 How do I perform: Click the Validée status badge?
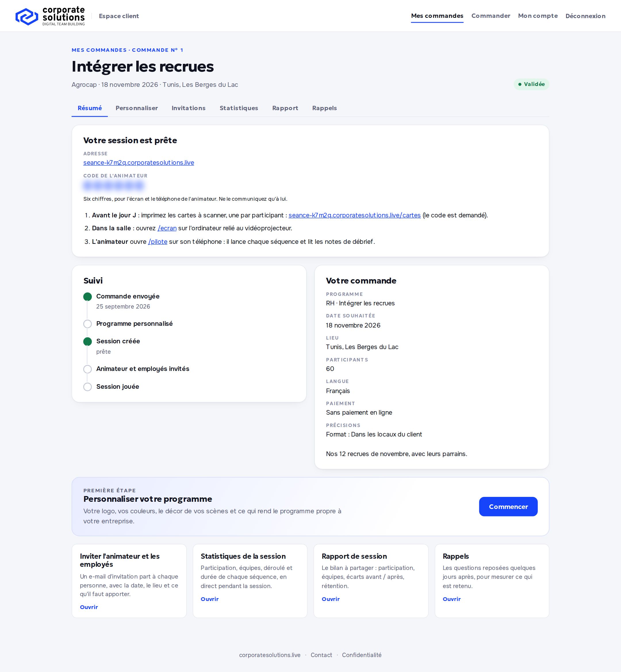(x=531, y=84)
